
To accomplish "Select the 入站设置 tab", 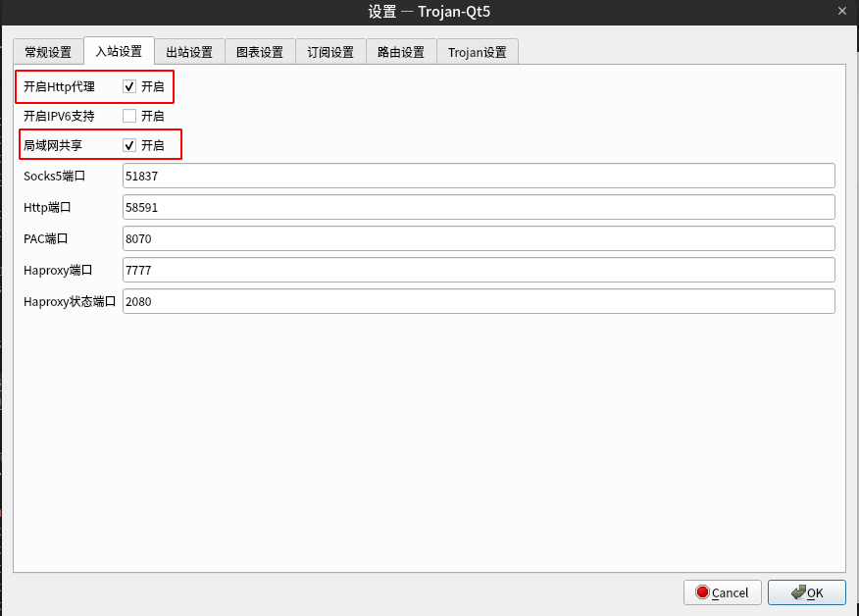I will click(119, 51).
